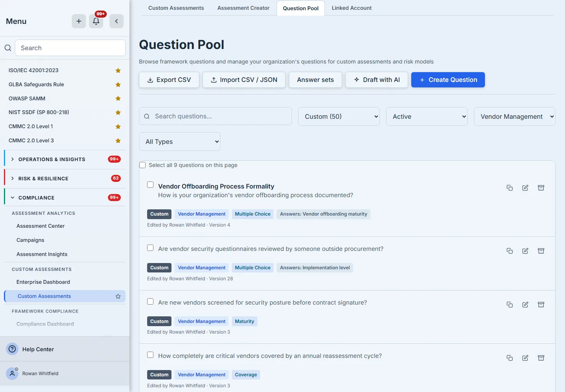
Task: Open the notifications bell
Action: point(96,21)
